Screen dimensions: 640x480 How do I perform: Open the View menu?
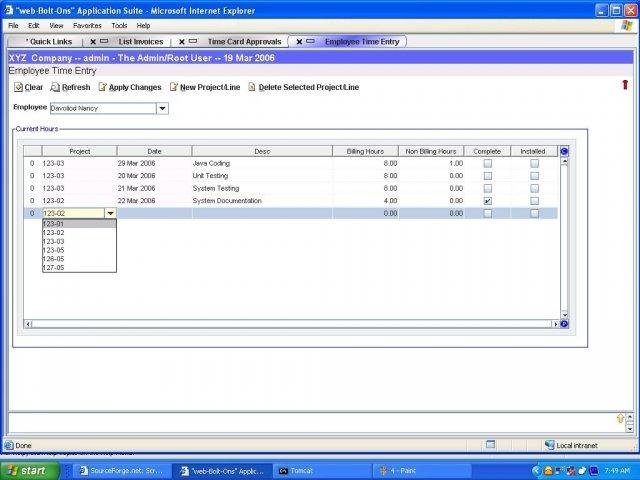(56, 25)
